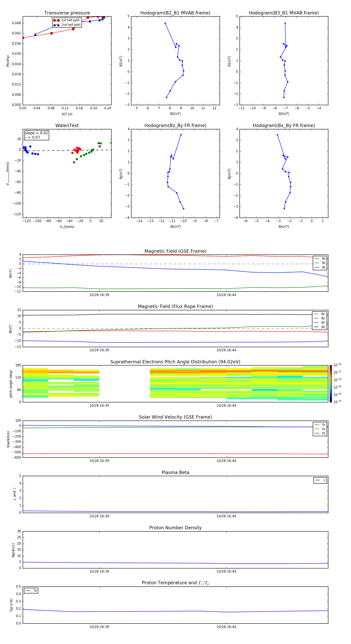Screen dimensions: 351x644
Task: Click the 'Bx' entry in GSE magnetic legend
Action: pos(320,259)
